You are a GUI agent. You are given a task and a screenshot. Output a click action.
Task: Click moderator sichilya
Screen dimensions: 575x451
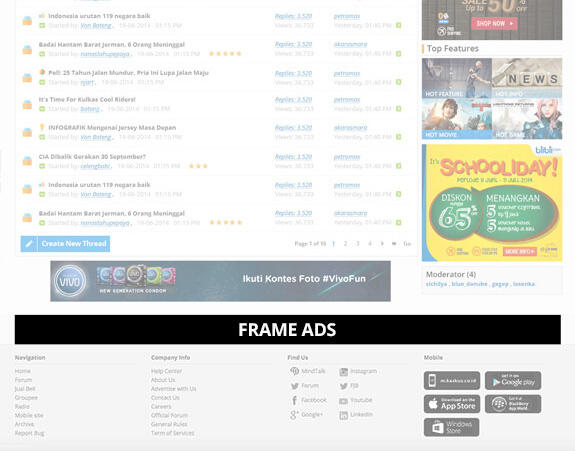pos(436,284)
